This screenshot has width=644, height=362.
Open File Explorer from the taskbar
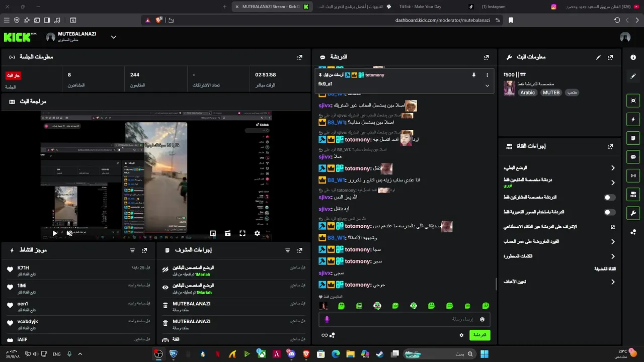tap(350, 354)
